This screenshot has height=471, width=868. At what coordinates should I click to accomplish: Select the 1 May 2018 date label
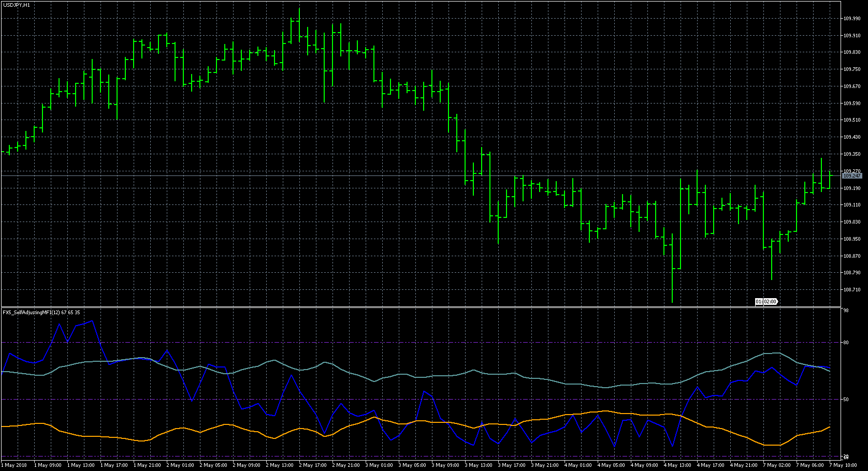14,465
